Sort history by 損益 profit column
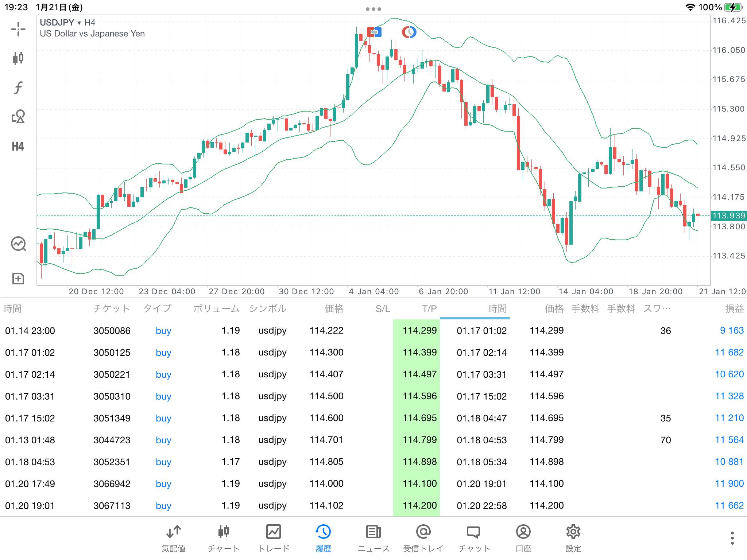The width and height of the screenshot is (747, 560). tap(734, 309)
